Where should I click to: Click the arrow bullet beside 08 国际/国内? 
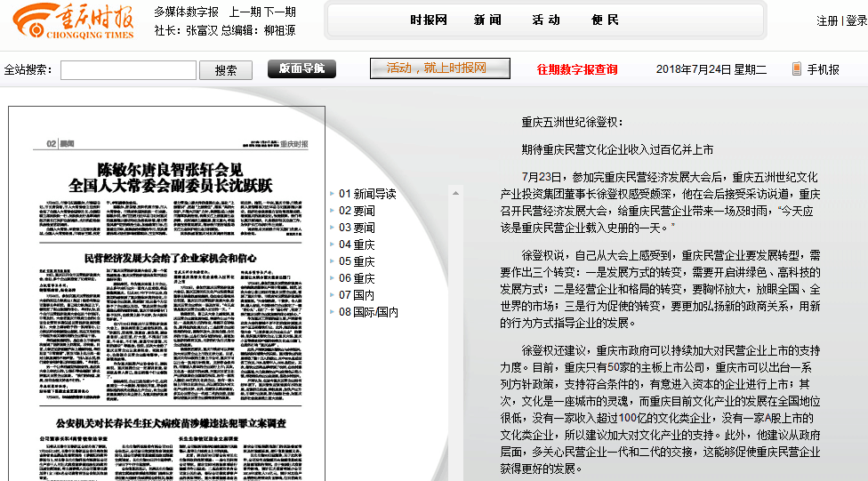332,312
